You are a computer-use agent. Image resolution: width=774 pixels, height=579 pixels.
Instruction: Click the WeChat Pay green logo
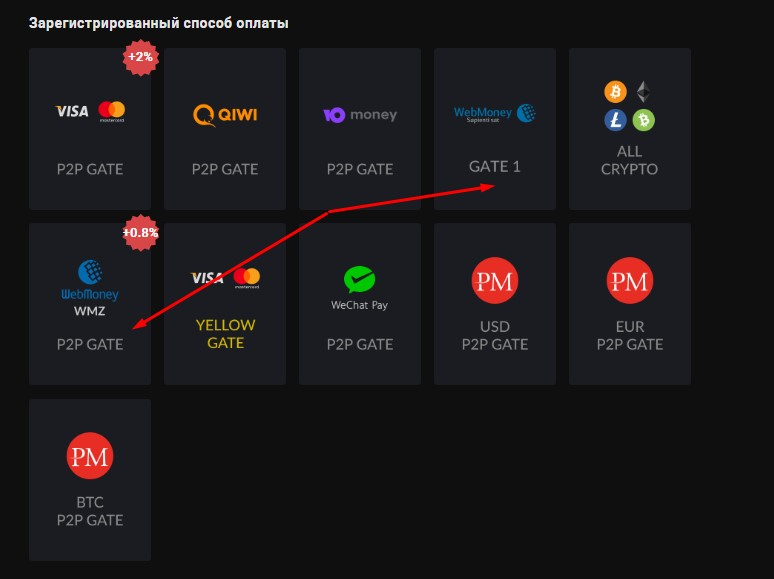pos(359,279)
